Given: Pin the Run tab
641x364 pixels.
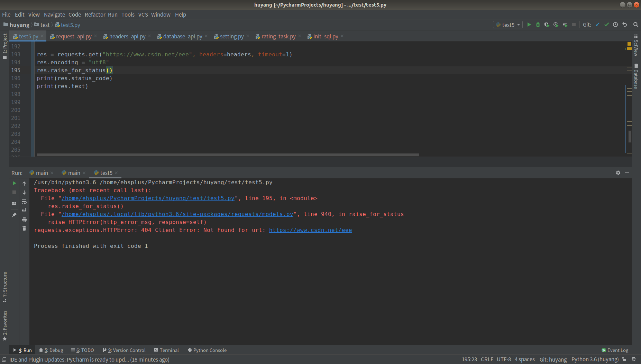Looking at the screenshot, I should point(14,215).
